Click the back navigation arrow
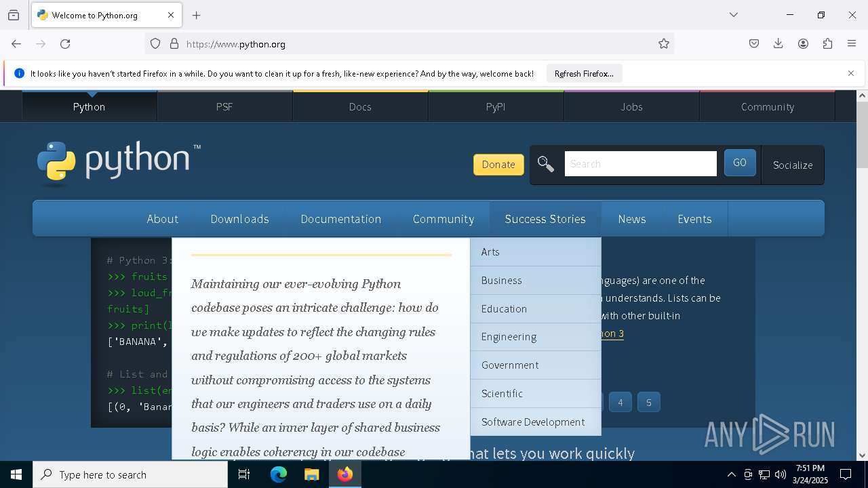The height and width of the screenshot is (488, 868). point(16,44)
